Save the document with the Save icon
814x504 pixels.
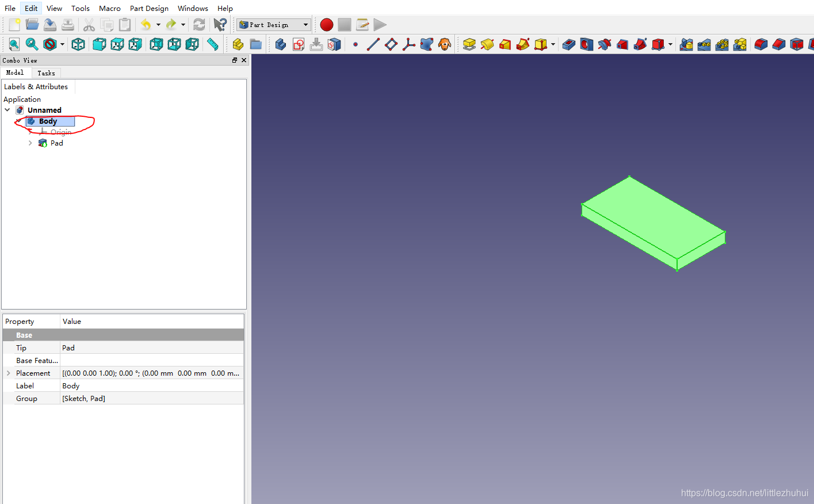50,25
